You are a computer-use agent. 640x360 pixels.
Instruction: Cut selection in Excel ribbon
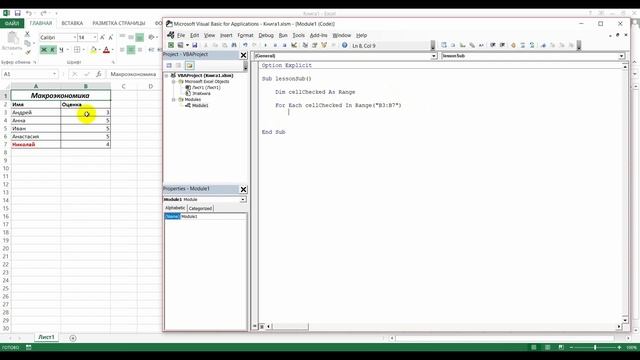(x=27, y=34)
